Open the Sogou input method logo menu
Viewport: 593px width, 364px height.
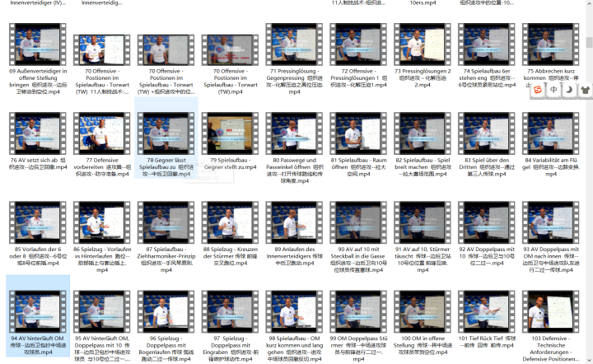(538, 90)
